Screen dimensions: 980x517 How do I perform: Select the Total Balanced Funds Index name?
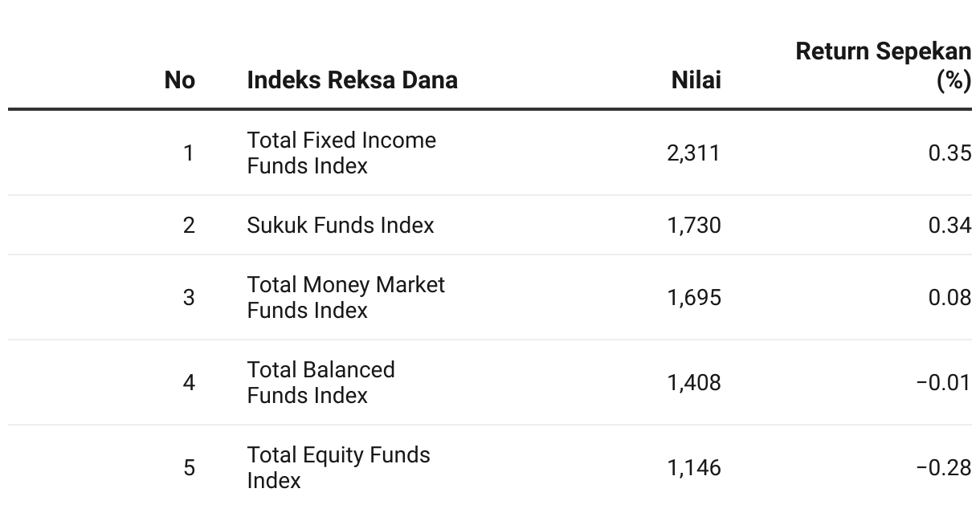[321, 383]
